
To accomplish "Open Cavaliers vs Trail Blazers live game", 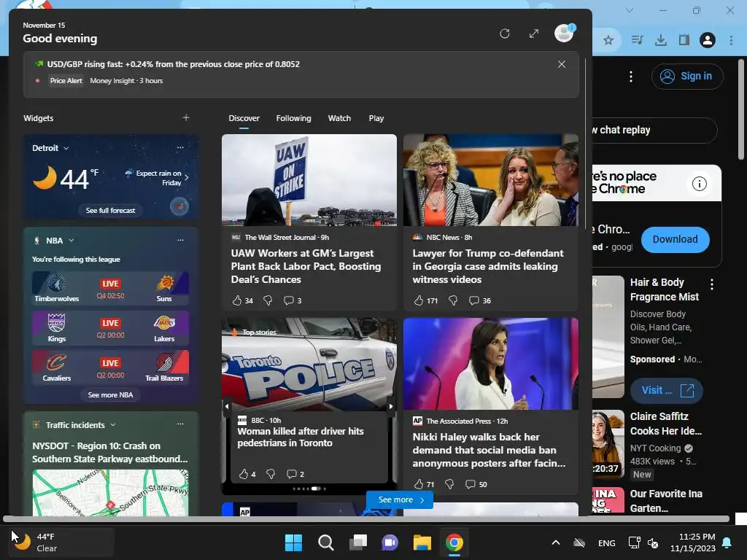I will coord(111,367).
